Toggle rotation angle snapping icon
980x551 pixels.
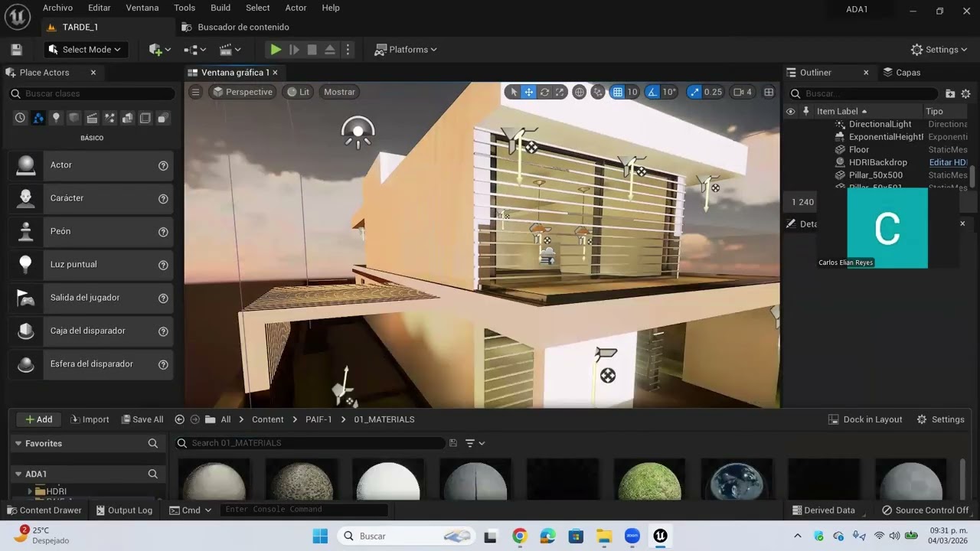[652, 92]
